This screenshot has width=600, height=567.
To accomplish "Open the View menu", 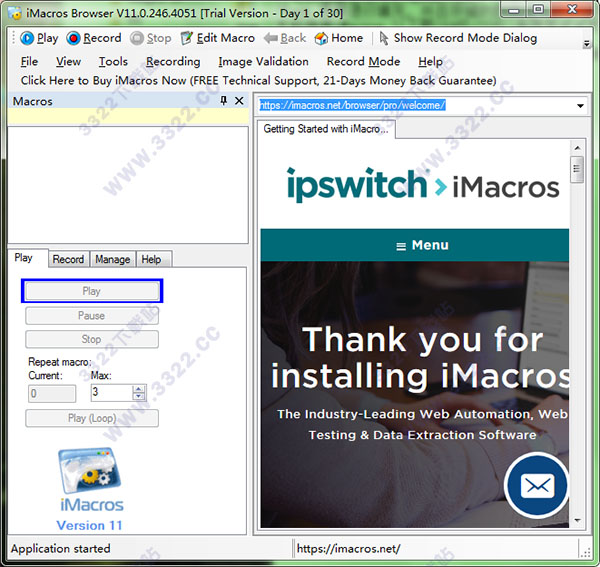I will (x=68, y=62).
